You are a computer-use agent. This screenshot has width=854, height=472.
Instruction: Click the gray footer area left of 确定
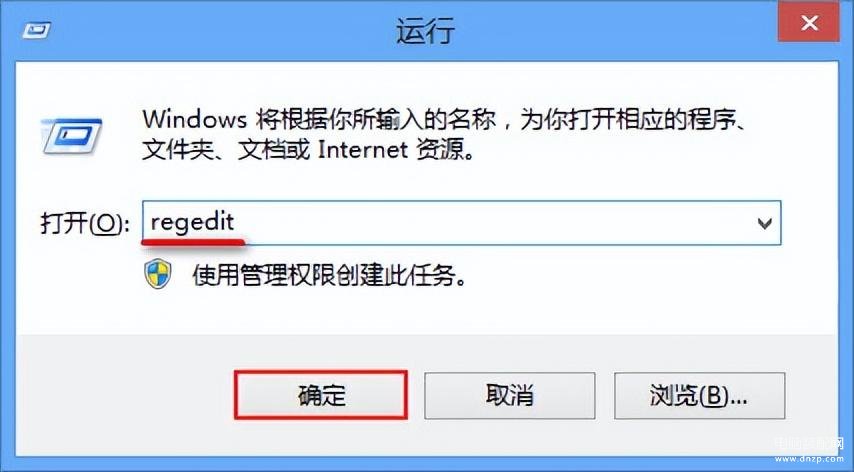tap(125, 395)
